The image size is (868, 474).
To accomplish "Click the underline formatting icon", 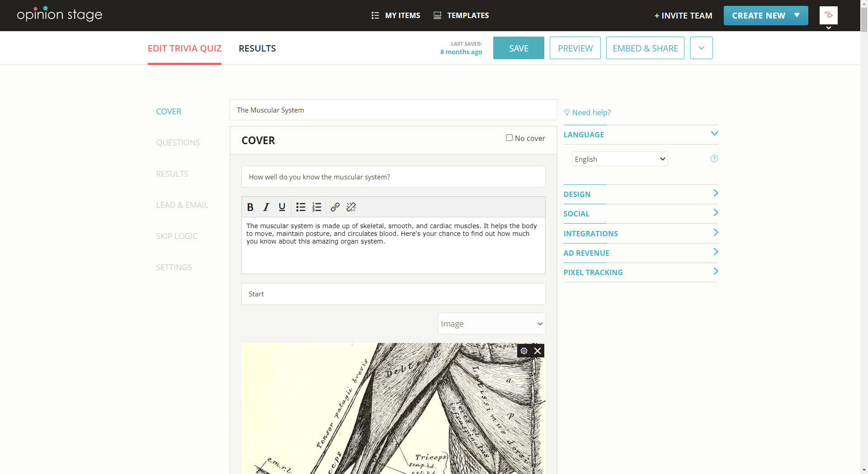I will click(x=282, y=207).
